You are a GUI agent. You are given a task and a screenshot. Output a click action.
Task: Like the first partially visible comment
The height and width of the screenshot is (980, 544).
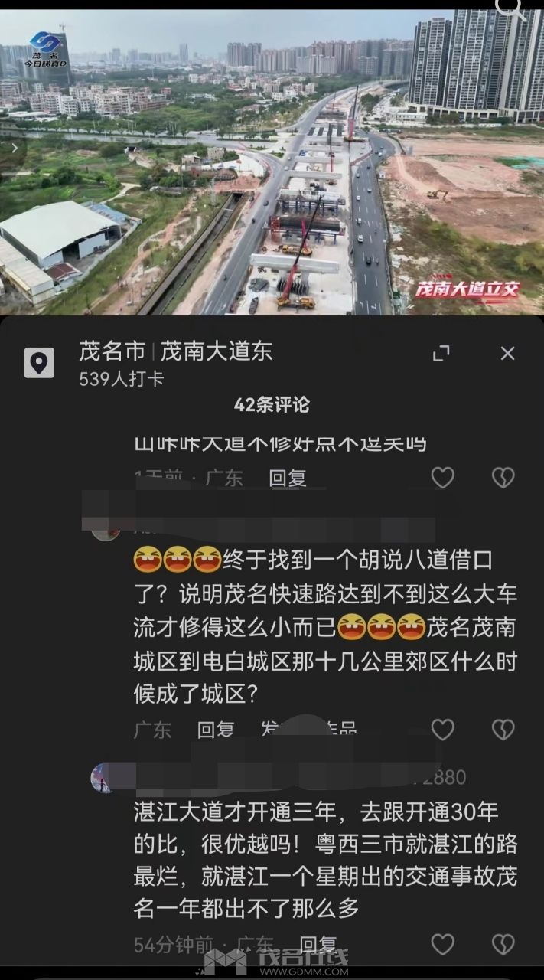443,478
